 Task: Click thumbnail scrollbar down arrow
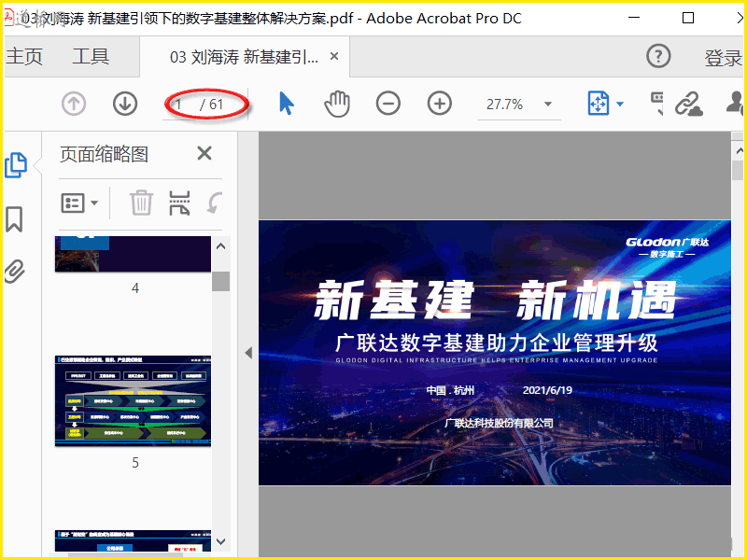pos(220,541)
